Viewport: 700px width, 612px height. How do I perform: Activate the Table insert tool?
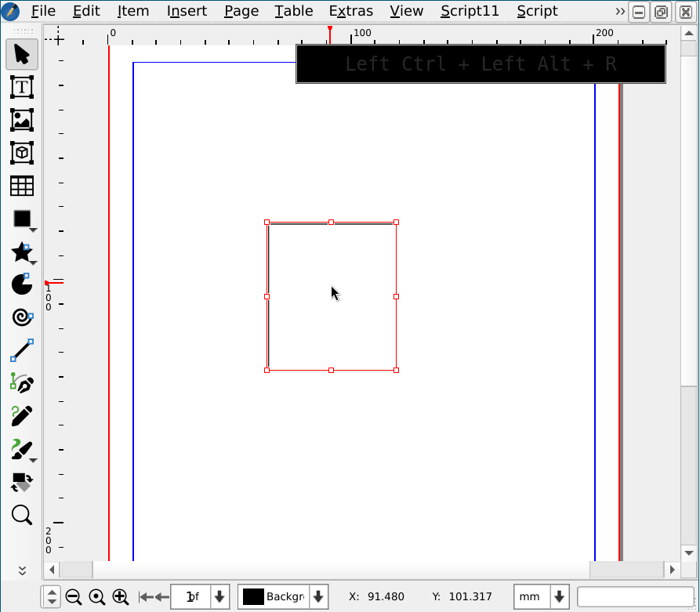(x=21, y=186)
